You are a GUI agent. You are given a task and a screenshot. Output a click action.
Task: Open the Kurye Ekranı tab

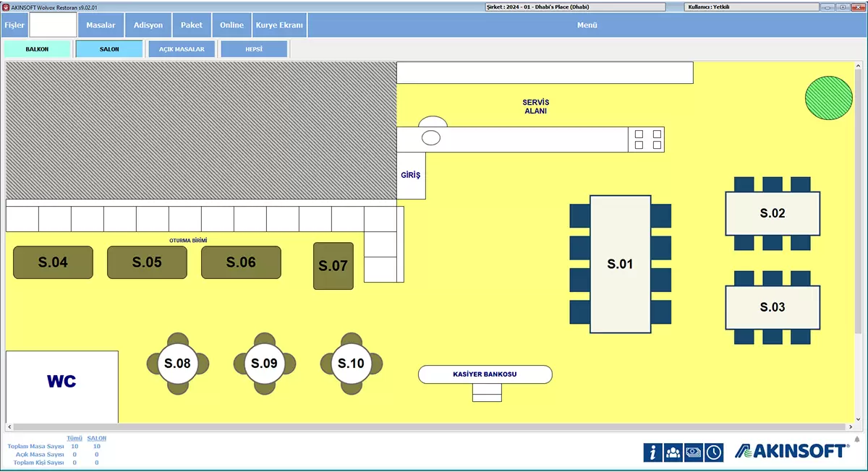[x=279, y=25]
